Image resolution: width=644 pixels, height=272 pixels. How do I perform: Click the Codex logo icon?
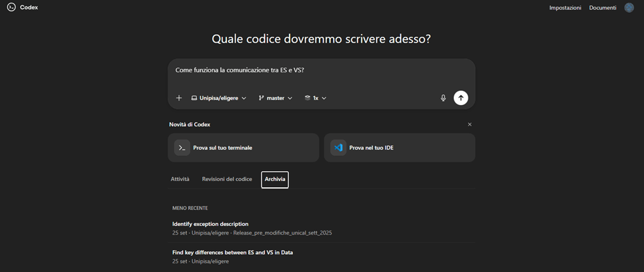point(11,7)
